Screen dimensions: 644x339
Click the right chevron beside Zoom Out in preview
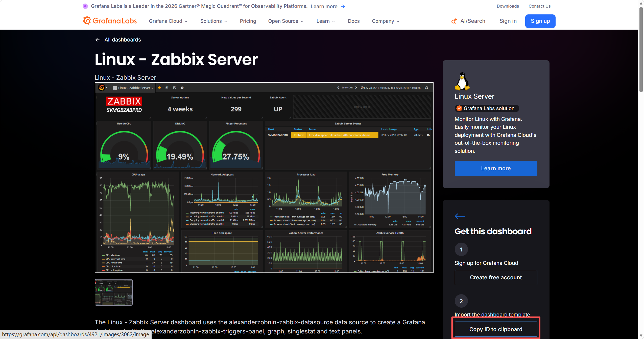tap(356, 88)
